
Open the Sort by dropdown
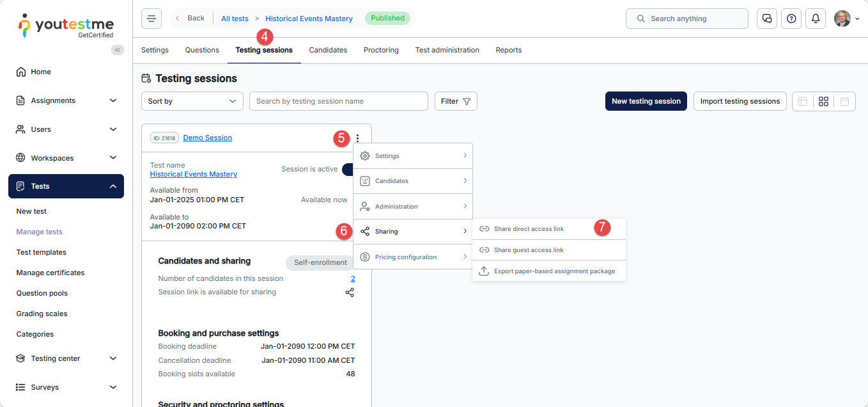192,101
